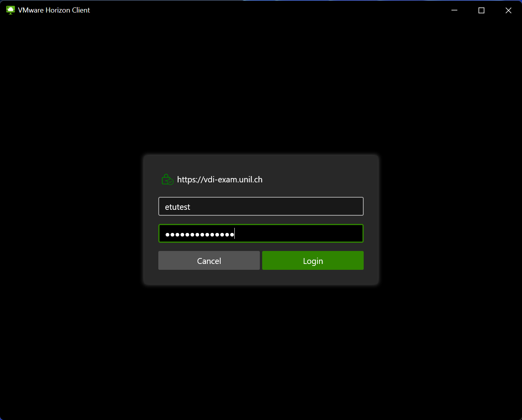The image size is (522, 420).
Task: Click the "VMware Horizon Client" title text
Action: (x=54, y=10)
